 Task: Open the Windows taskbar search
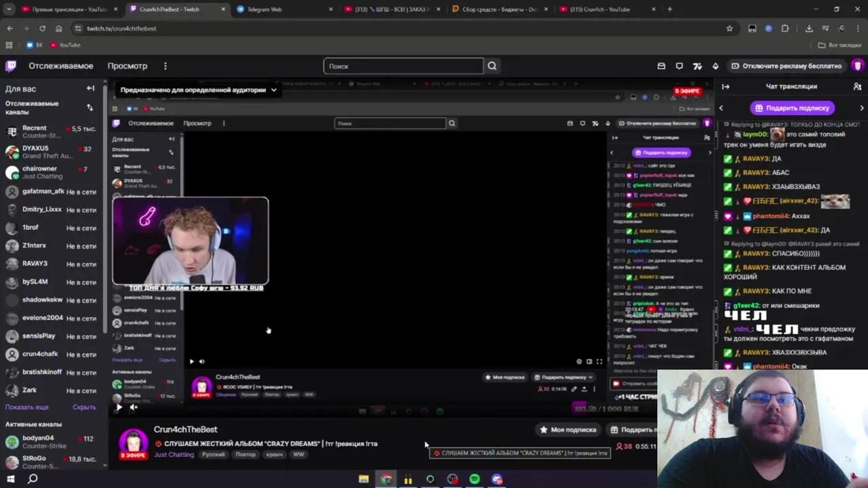pos(33,479)
